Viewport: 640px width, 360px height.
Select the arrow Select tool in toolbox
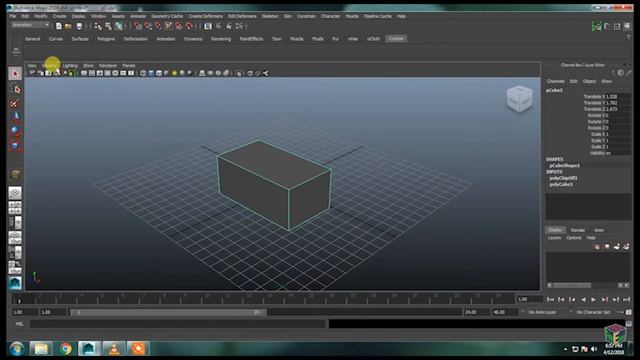tap(15, 74)
